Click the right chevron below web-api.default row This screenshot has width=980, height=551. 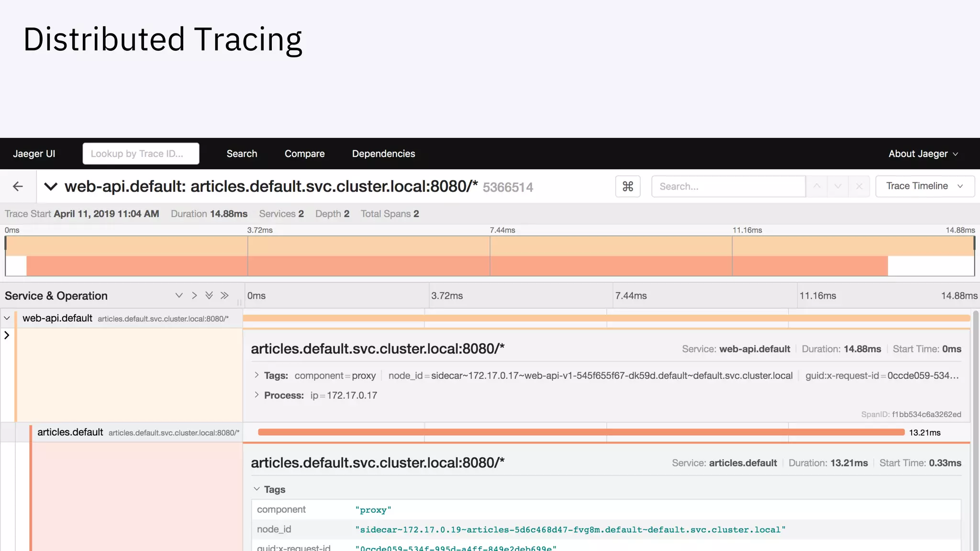pyautogui.click(x=7, y=335)
